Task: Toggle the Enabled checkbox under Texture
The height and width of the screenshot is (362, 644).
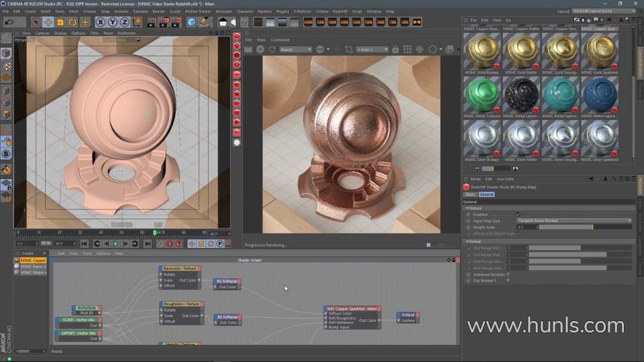Action: click(518, 215)
